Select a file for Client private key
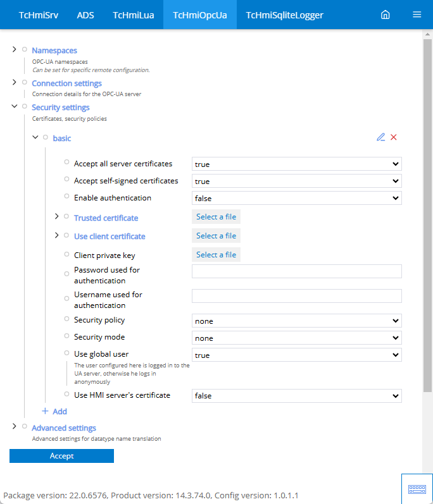The height and width of the screenshot is (504, 433). point(216,255)
